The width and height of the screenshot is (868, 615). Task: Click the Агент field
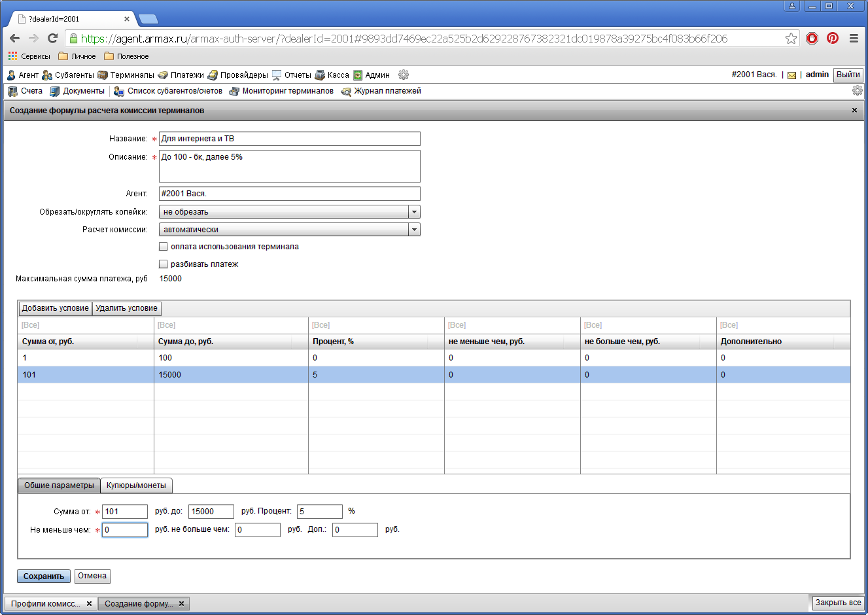click(290, 194)
